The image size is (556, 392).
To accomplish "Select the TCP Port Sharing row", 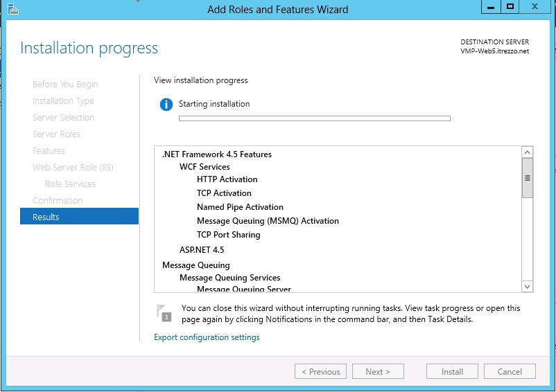I will point(228,235).
